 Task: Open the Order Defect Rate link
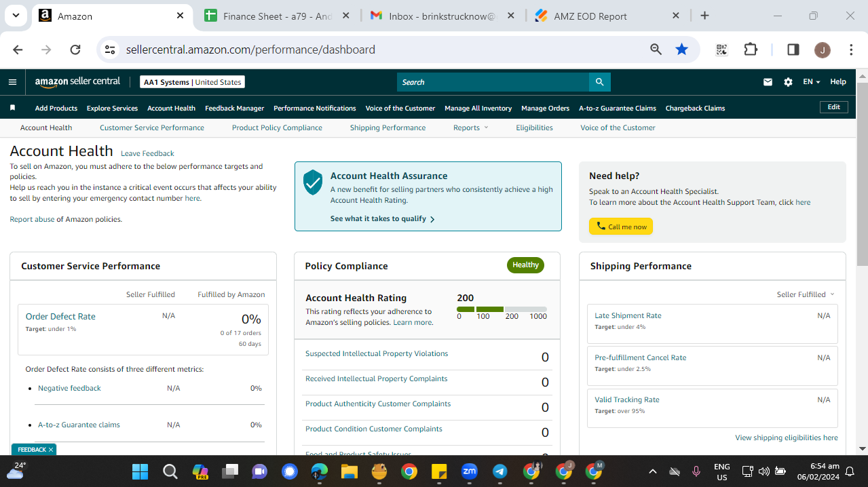[60, 317]
